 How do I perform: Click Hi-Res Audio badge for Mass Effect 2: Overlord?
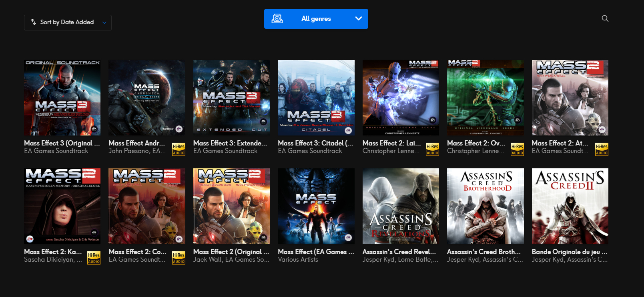point(517,149)
